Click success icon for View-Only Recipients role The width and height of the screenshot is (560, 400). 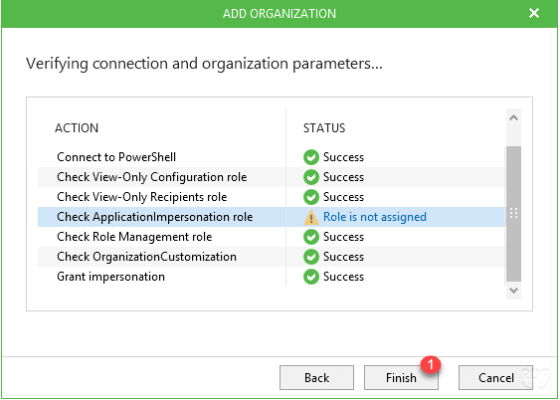click(311, 197)
